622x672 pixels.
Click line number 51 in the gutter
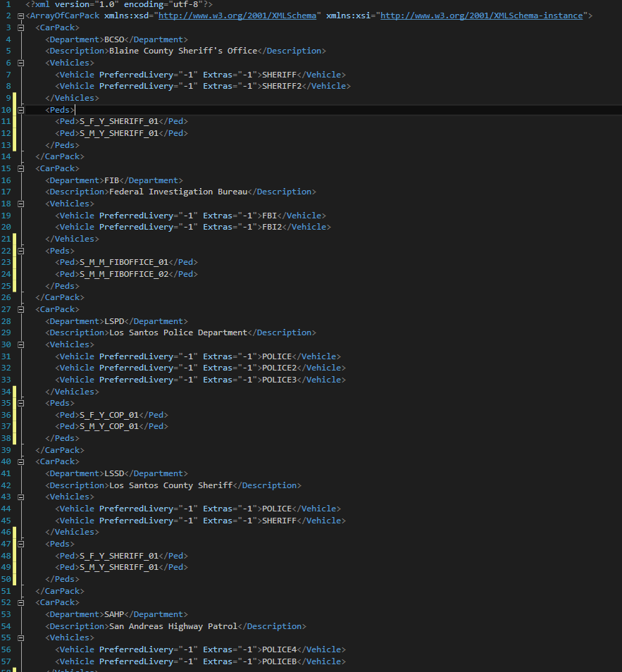pyautogui.click(x=6, y=591)
